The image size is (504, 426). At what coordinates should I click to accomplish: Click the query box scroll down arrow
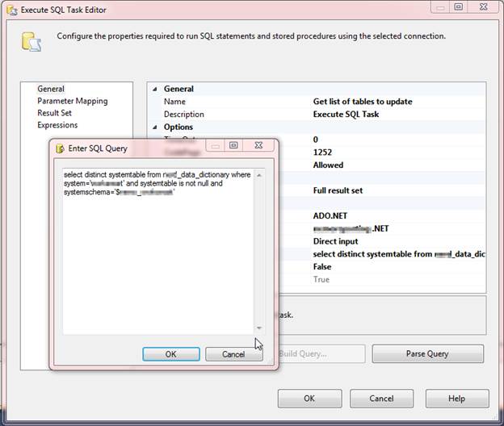pos(259,328)
